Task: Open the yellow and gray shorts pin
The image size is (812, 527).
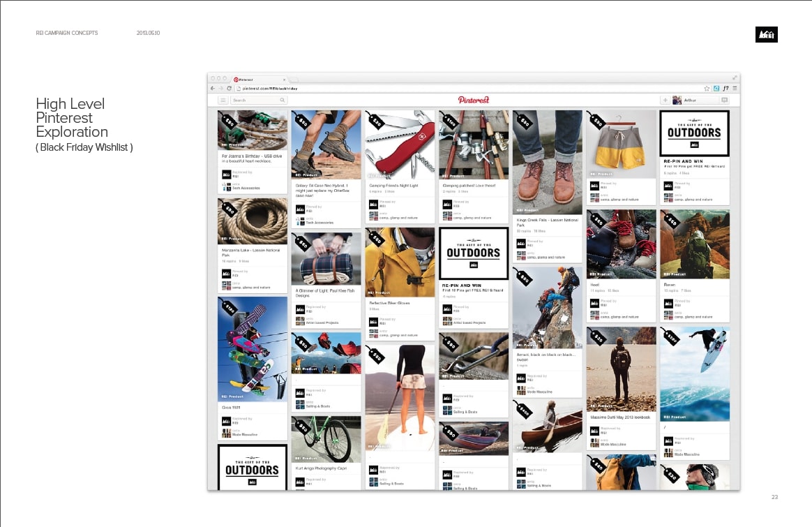Action: click(621, 143)
